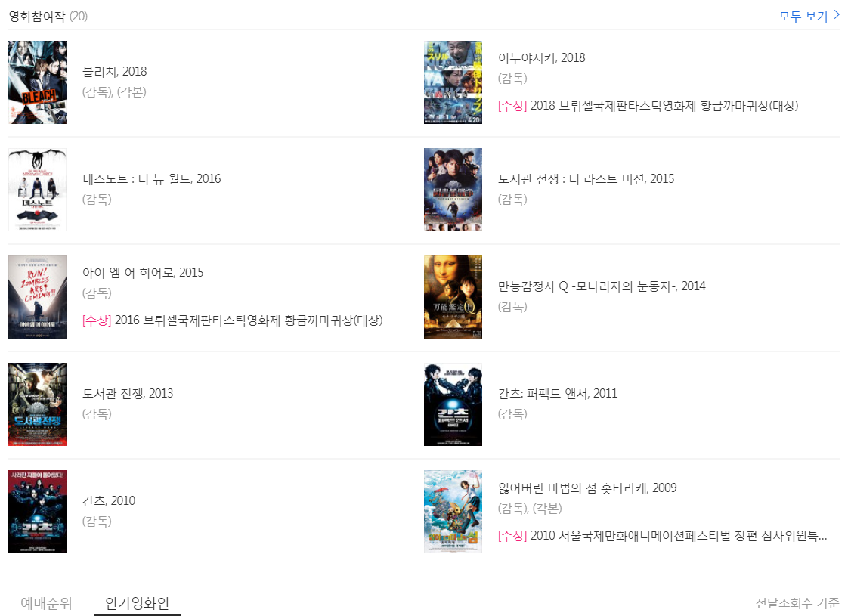Open the 잃어버린 마법의 섬 홋타라케 poster
Screen dimensions: 851x616
click(x=453, y=512)
